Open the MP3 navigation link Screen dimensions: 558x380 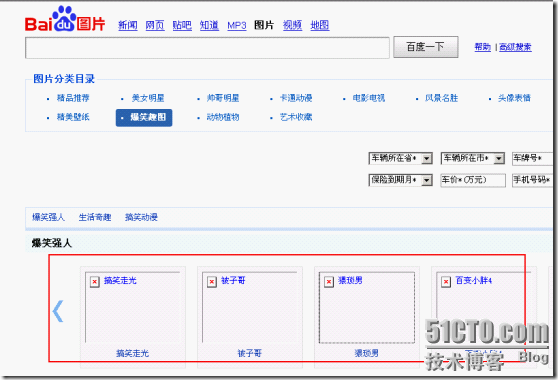237,26
